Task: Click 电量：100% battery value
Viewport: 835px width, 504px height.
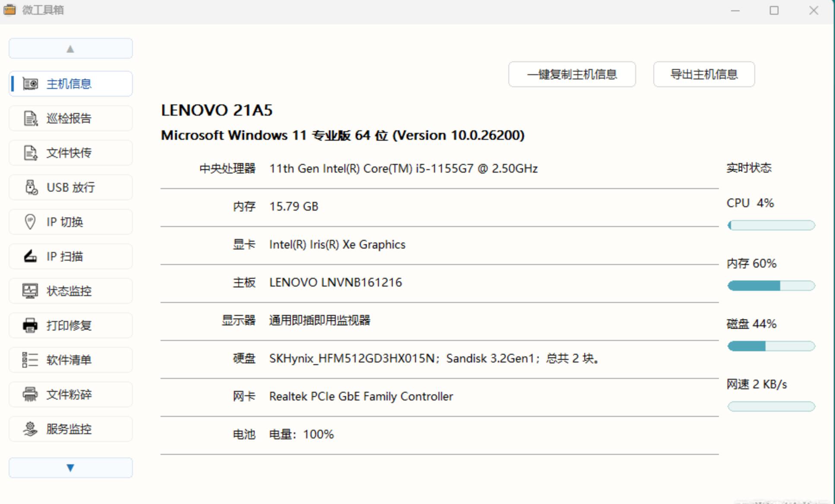Action: click(302, 434)
